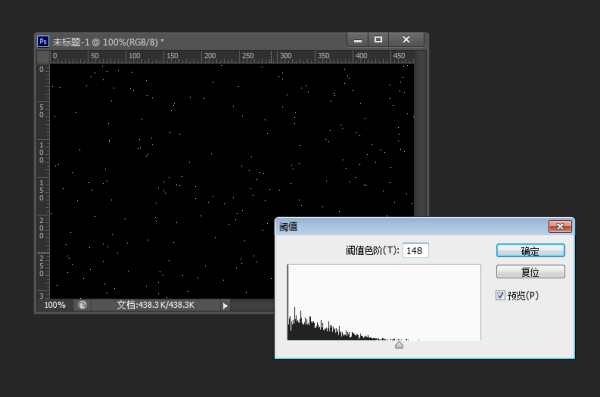Expand the status bar document info arrow

click(x=225, y=306)
